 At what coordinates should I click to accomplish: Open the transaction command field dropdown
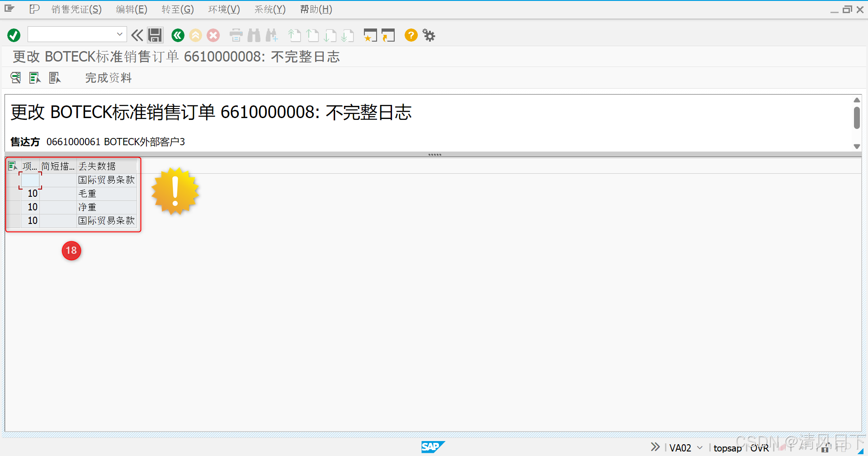[119, 34]
